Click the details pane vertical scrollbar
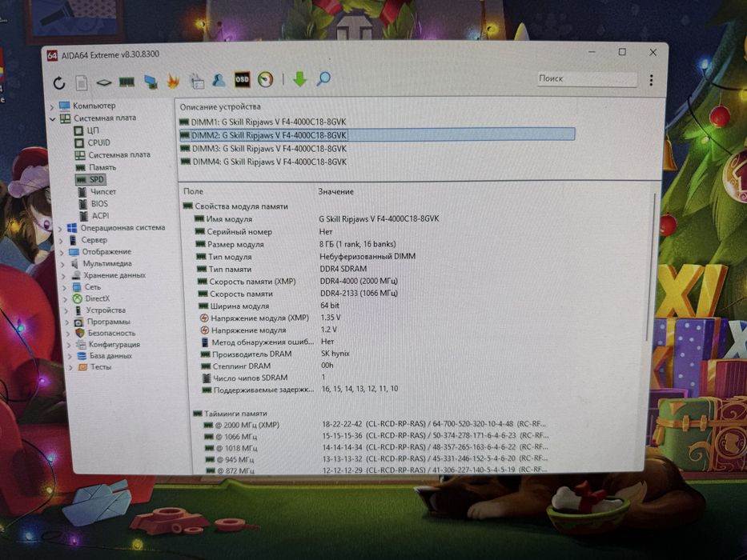 click(x=651, y=266)
